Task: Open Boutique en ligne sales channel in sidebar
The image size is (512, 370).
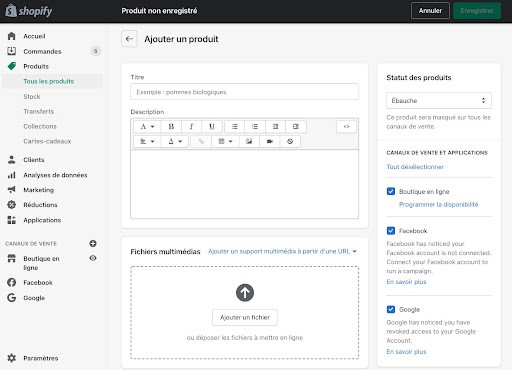Action: click(41, 263)
